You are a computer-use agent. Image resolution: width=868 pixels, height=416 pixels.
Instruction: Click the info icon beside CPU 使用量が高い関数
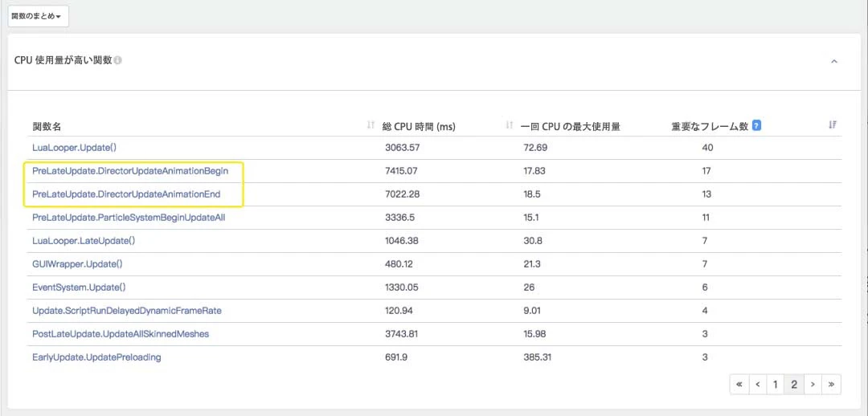[x=118, y=60]
